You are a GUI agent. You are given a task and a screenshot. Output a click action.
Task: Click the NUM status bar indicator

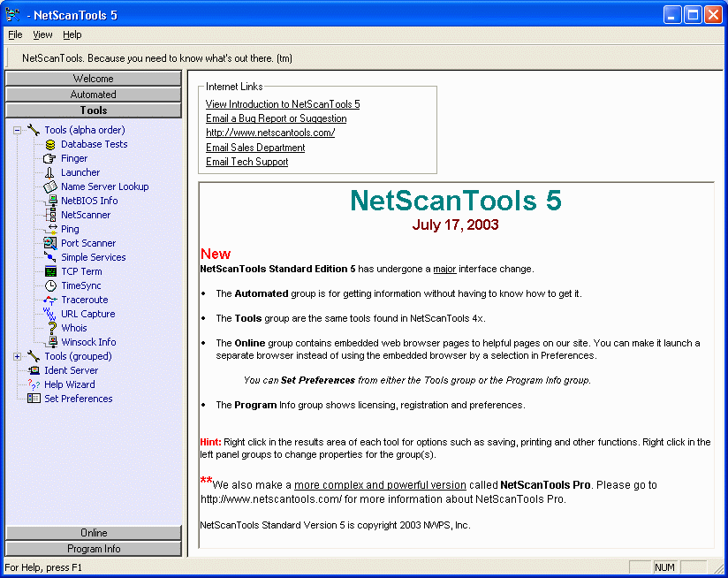click(664, 567)
